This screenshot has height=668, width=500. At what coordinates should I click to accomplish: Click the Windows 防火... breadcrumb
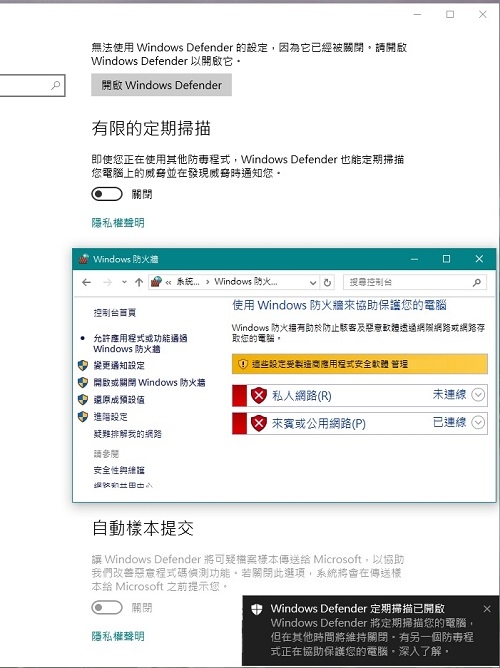tap(246, 282)
